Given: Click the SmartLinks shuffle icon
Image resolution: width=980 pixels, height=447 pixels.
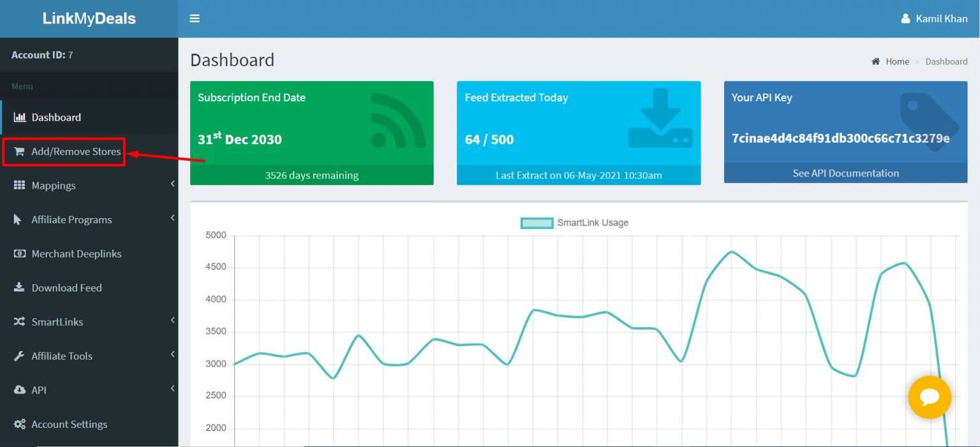Looking at the screenshot, I should pos(20,322).
